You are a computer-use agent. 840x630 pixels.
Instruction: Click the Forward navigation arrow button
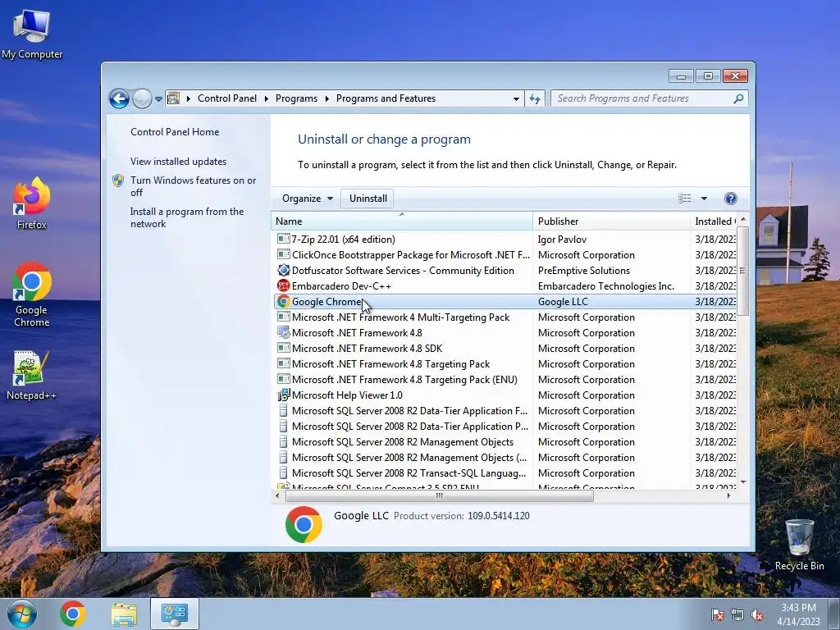[x=142, y=98]
